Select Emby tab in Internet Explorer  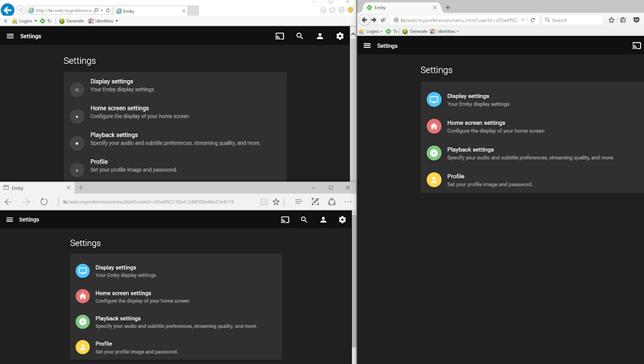point(151,11)
